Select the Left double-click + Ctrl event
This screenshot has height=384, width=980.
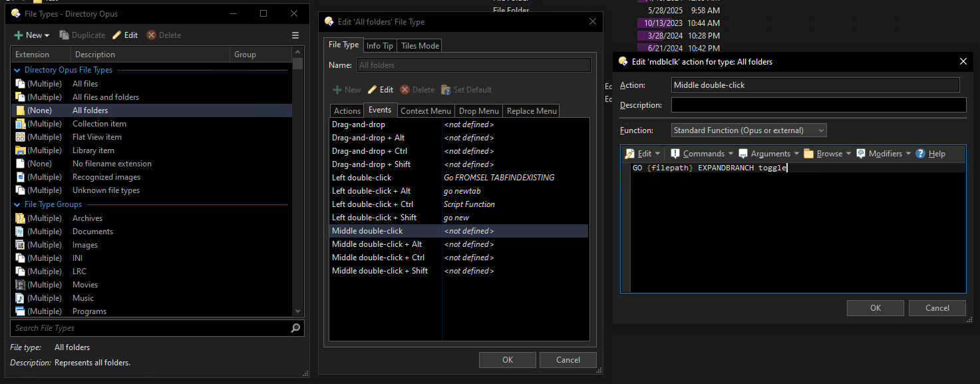coord(459,204)
